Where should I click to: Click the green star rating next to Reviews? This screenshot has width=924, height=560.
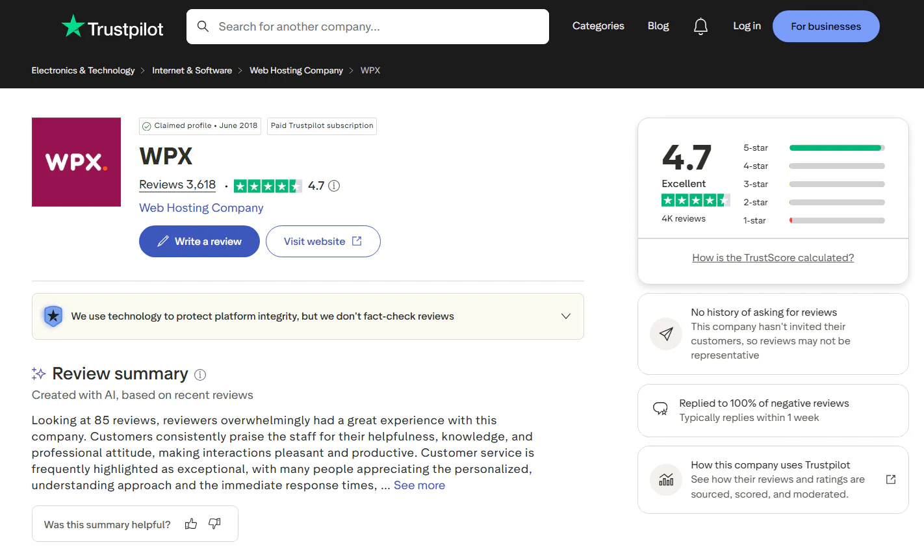268,186
